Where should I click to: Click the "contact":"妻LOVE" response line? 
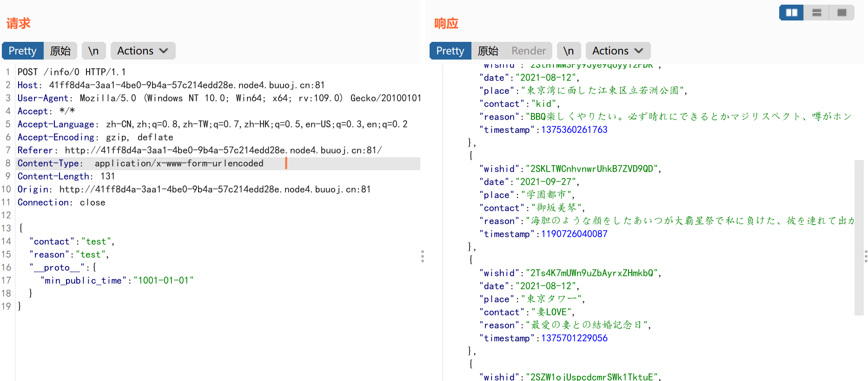527,312
